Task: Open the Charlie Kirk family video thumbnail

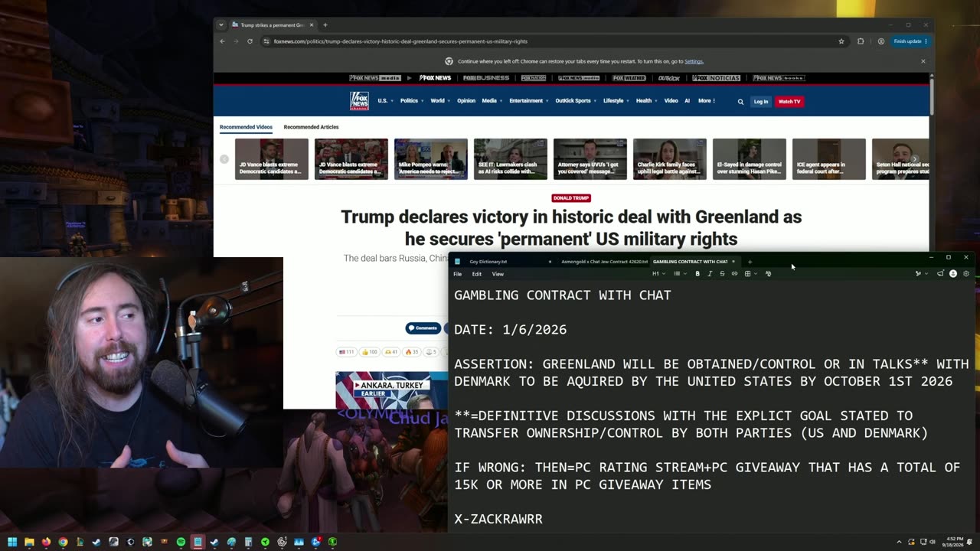Action: (670, 159)
